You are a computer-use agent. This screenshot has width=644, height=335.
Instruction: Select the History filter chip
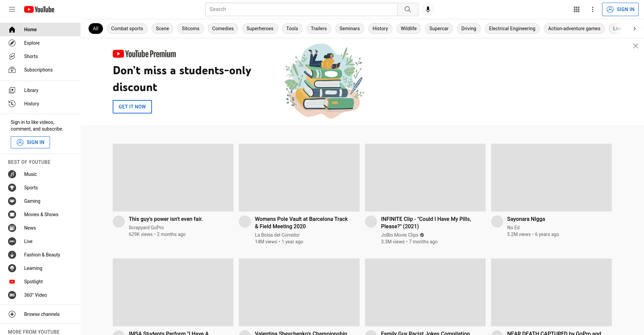coord(380,29)
